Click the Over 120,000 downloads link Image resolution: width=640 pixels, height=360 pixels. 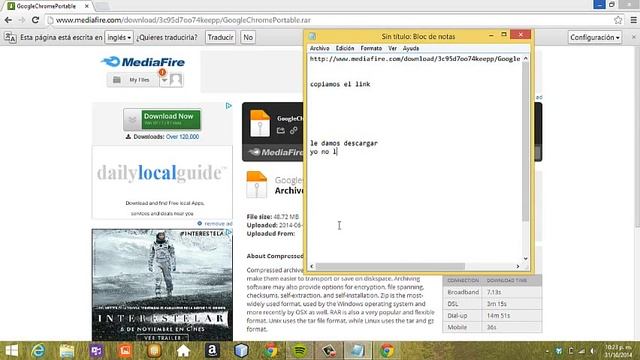[x=182, y=137]
